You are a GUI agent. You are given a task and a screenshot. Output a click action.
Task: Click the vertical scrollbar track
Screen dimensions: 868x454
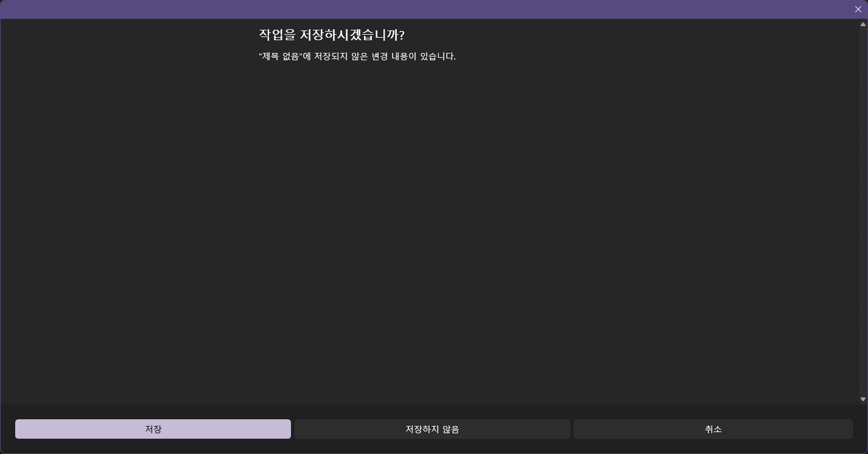(863, 212)
